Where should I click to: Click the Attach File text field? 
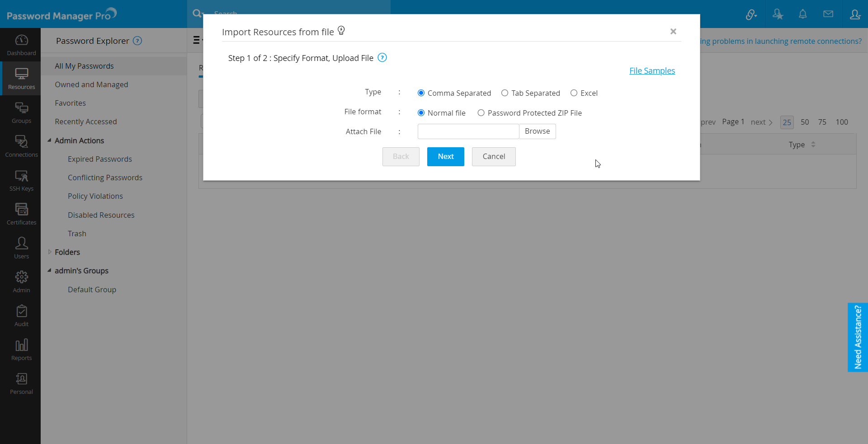(468, 131)
